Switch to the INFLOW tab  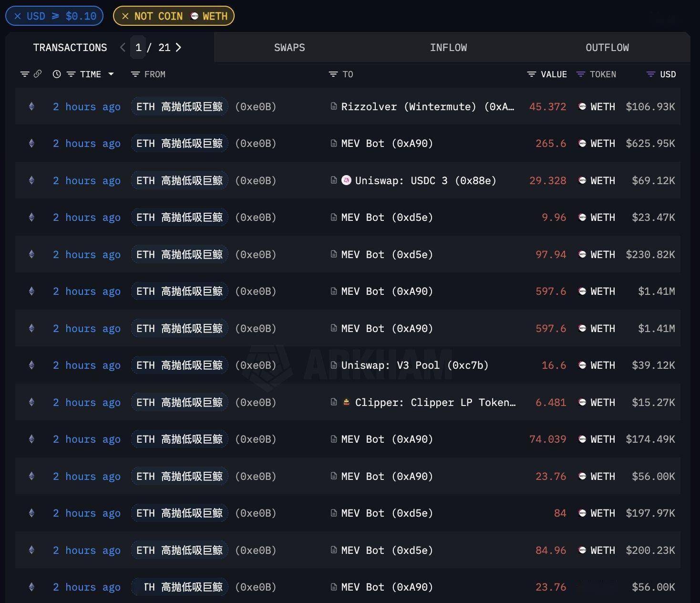click(448, 47)
